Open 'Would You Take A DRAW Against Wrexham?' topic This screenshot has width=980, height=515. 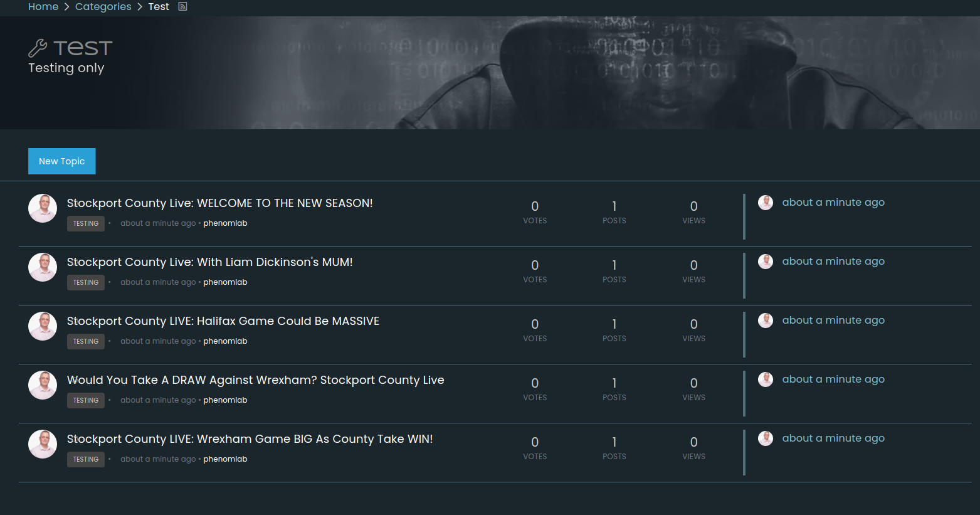tap(255, 380)
